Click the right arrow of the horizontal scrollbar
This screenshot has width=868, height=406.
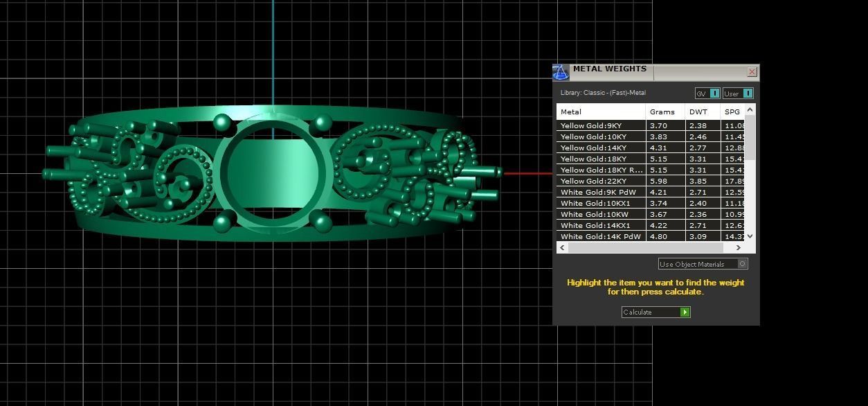[739, 247]
